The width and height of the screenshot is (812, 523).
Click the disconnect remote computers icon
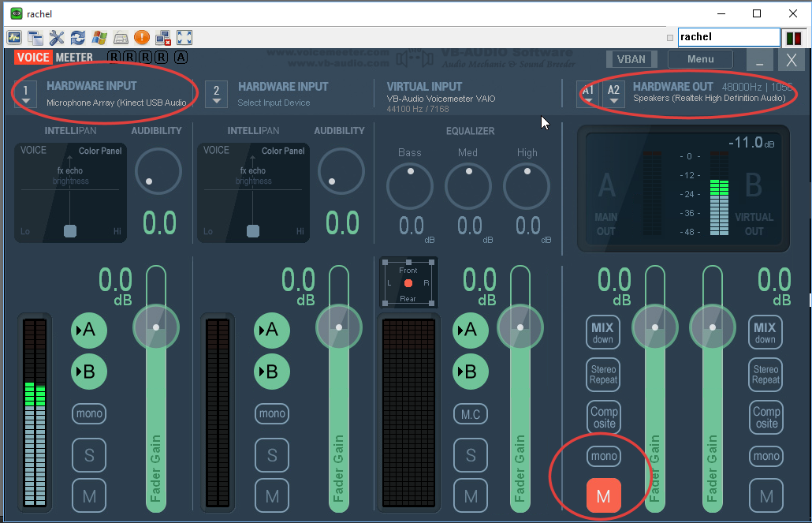pos(163,37)
